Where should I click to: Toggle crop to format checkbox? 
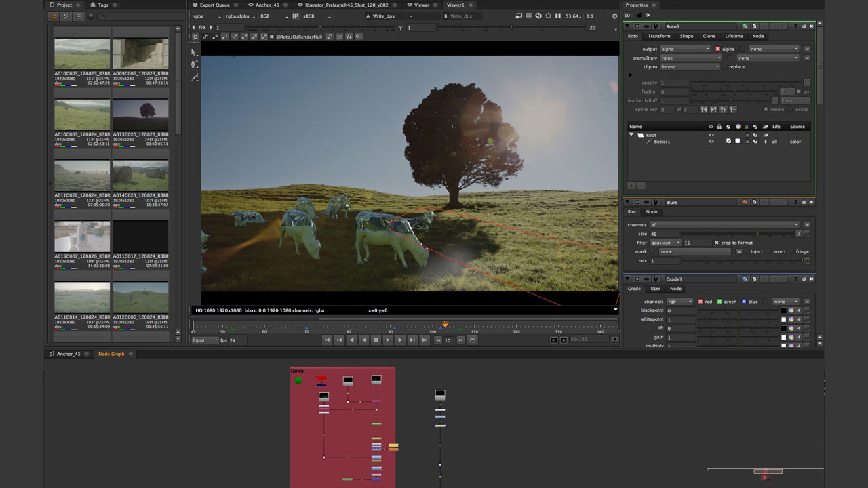717,243
